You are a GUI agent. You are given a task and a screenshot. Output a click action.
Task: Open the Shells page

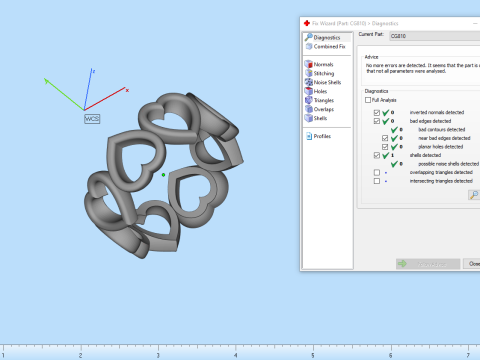click(x=316, y=118)
